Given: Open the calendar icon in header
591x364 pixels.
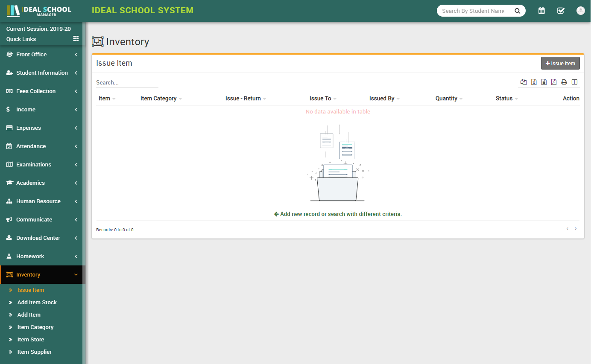Looking at the screenshot, I should (541, 11).
